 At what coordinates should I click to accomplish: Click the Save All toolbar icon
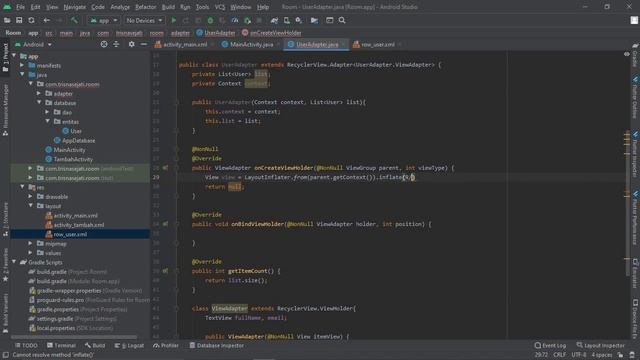click(x=19, y=20)
